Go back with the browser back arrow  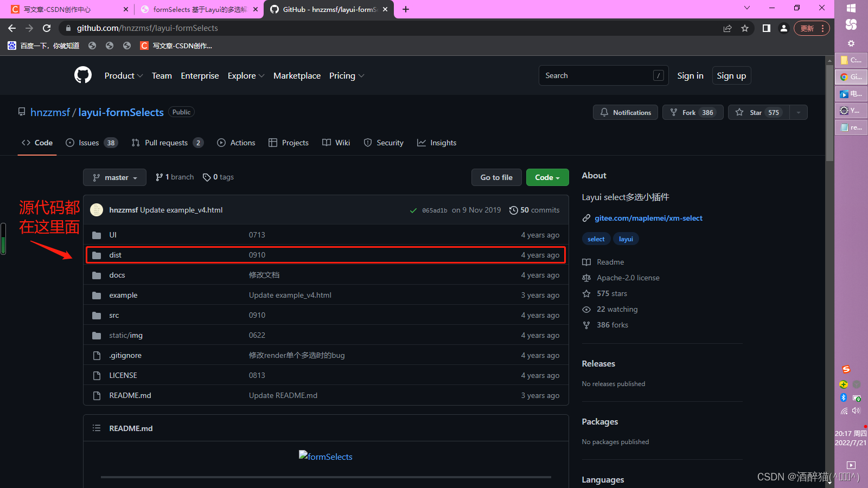(12, 28)
